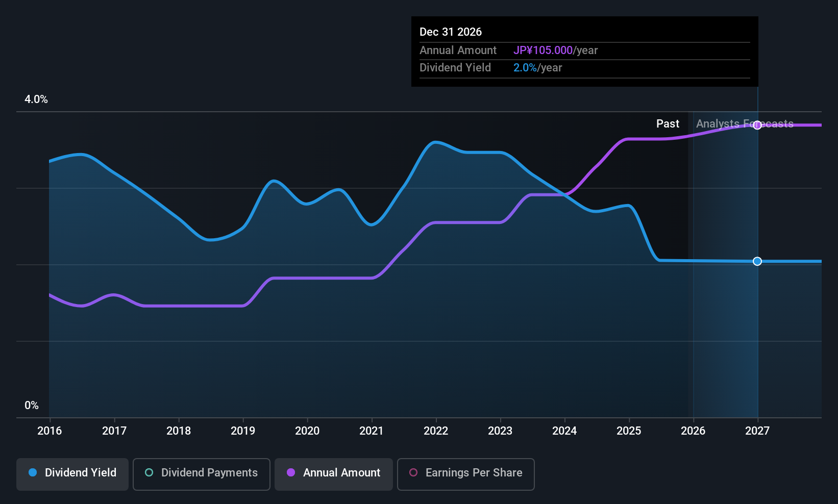The height and width of the screenshot is (504, 838).
Task: Click the blue dot icon beside Dividend Yield
Action: point(33,472)
